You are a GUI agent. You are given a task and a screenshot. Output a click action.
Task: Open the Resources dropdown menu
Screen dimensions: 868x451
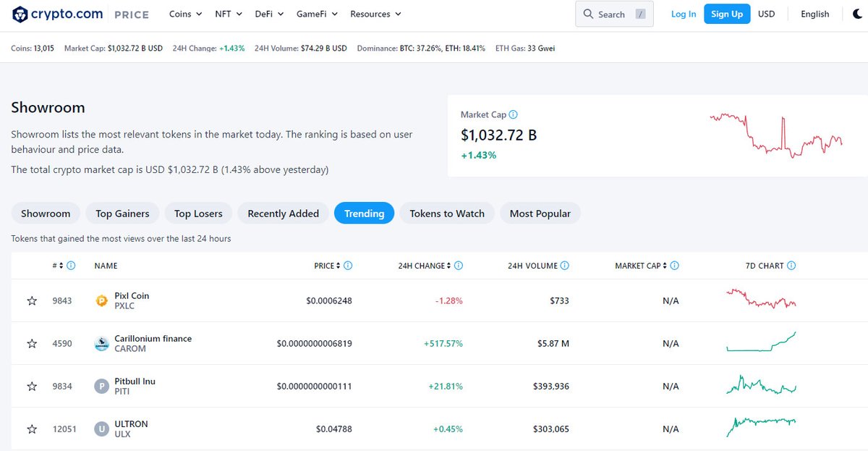[x=375, y=14]
